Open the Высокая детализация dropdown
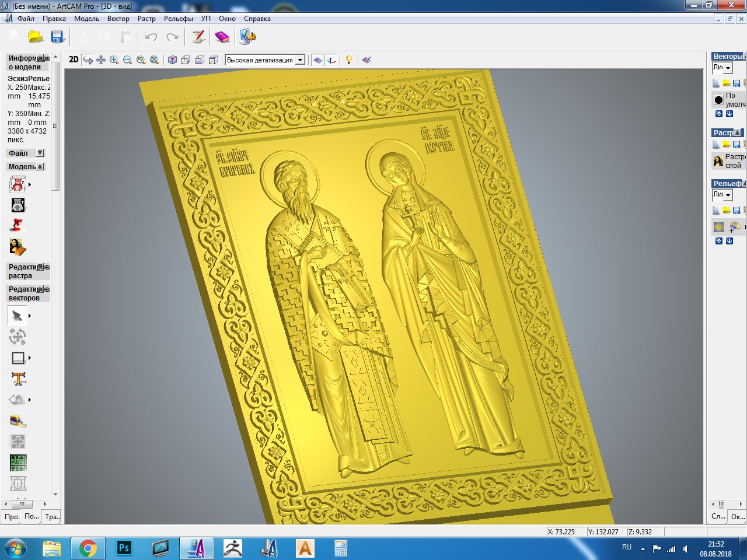The height and width of the screenshot is (560, 747). coord(300,60)
